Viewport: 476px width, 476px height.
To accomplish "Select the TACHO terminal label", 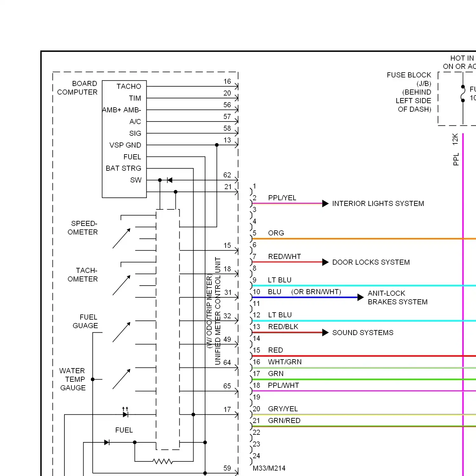I will coord(129,86).
